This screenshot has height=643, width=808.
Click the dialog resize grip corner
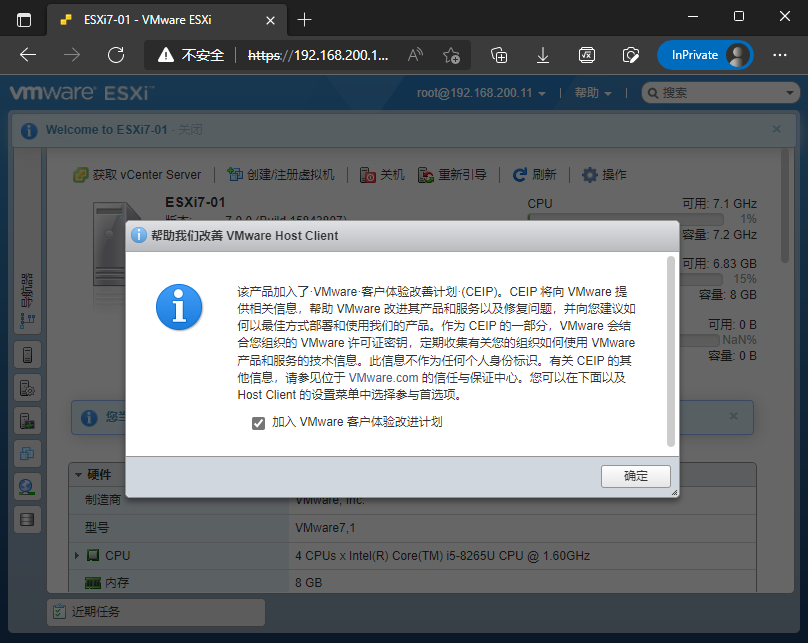click(674, 493)
